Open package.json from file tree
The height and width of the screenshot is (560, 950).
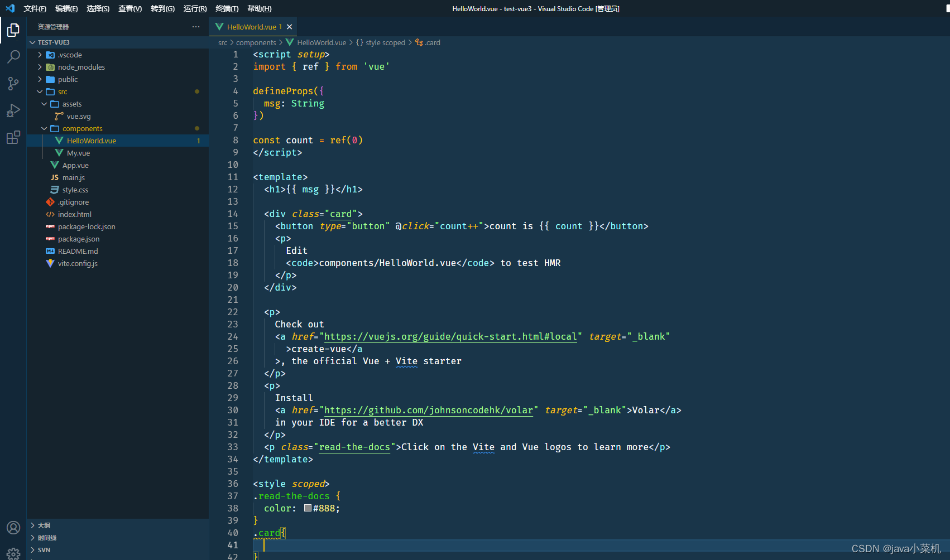point(79,239)
